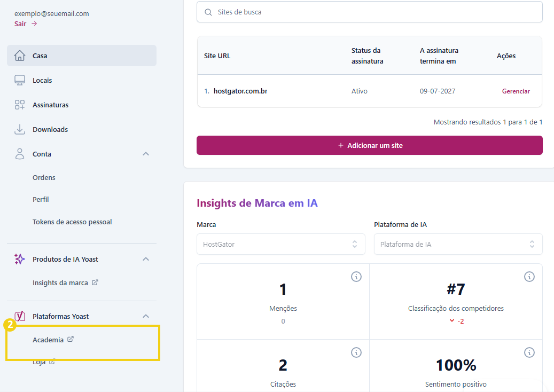Open Ordens under Conta
Viewport: 554px width, 392px height.
coord(44,177)
